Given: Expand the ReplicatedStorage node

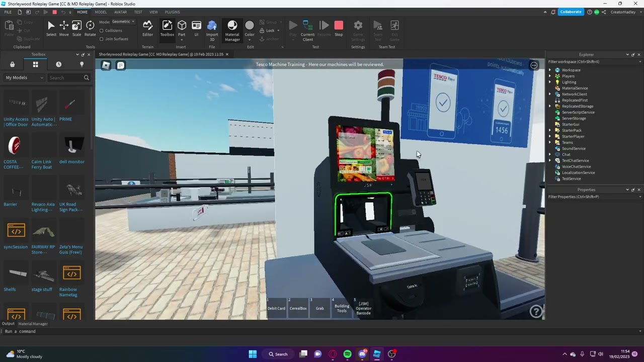Looking at the screenshot, I should click(549, 106).
